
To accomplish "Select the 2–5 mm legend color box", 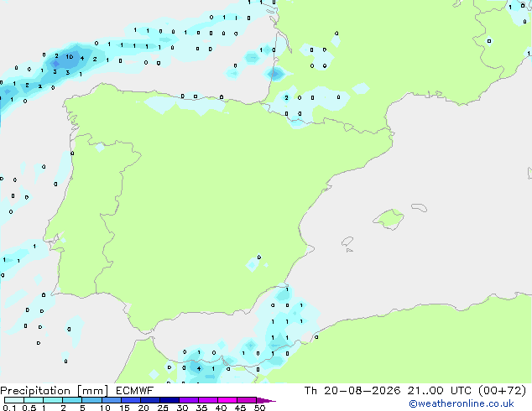I will coord(72,400).
